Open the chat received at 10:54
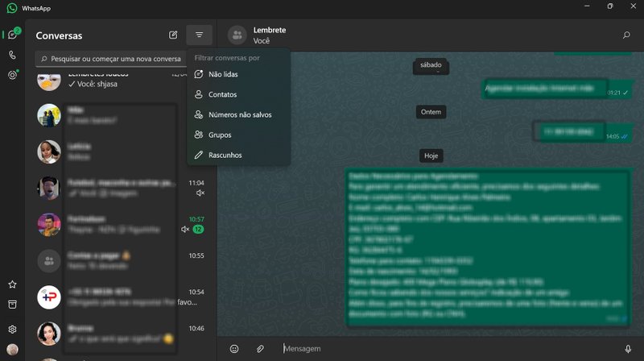 pyautogui.click(x=122, y=297)
